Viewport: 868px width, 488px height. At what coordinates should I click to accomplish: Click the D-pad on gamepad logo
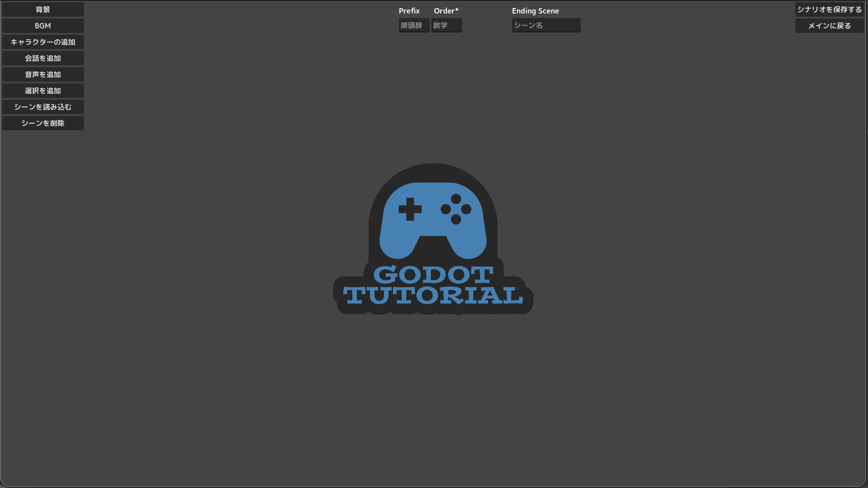coord(410,209)
